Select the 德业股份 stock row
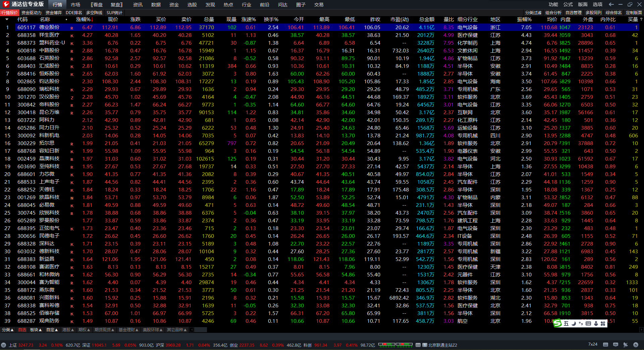The height and width of the screenshot is (350, 644). [x=327, y=27]
